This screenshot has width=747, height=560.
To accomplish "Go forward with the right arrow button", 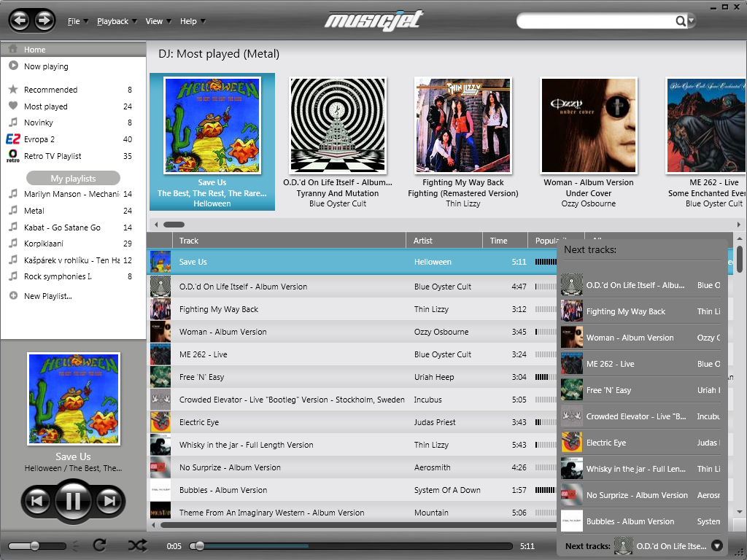I will [x=44, y=20].
